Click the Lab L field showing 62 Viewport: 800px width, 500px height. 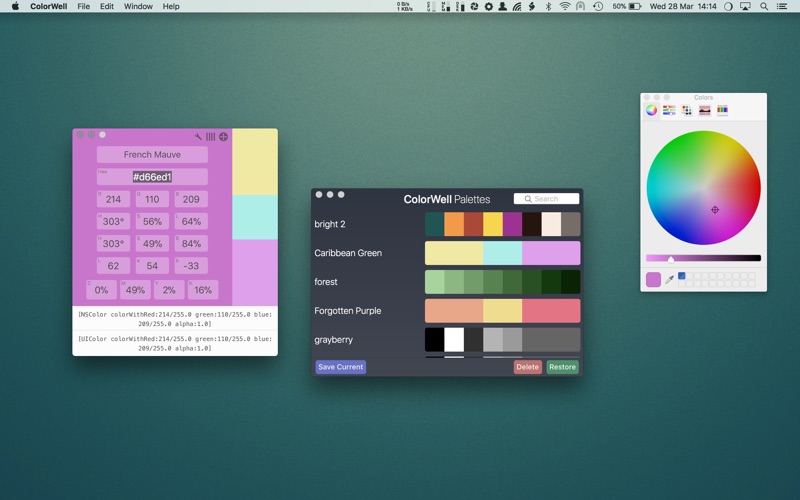pyautogui.click(x=113, y=266)
